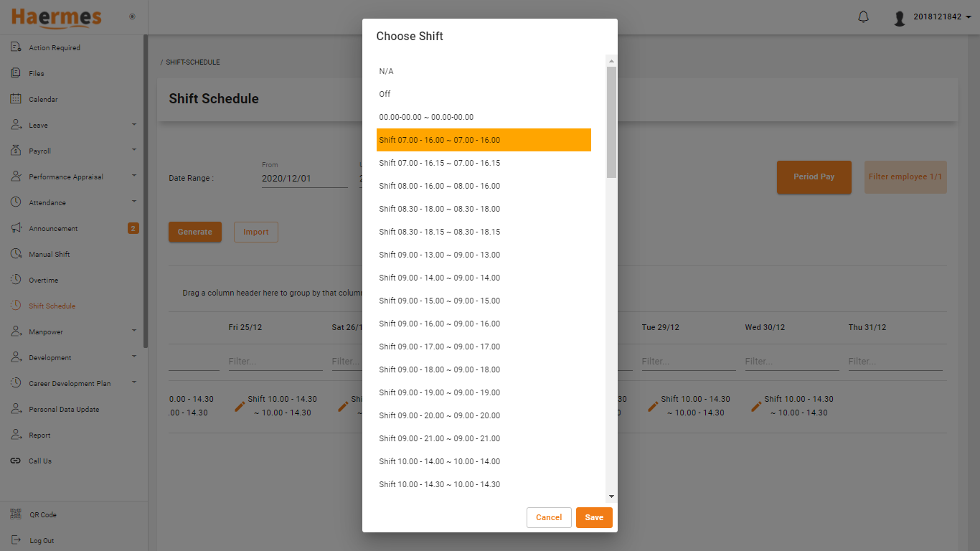Expand the Manpower menu arrow
The image size is (980, 551).
click(134, 331)
